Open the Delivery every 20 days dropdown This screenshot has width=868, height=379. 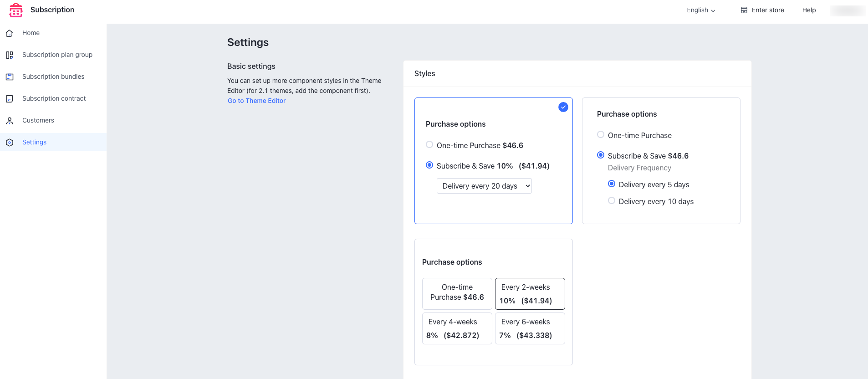[484, 186]
